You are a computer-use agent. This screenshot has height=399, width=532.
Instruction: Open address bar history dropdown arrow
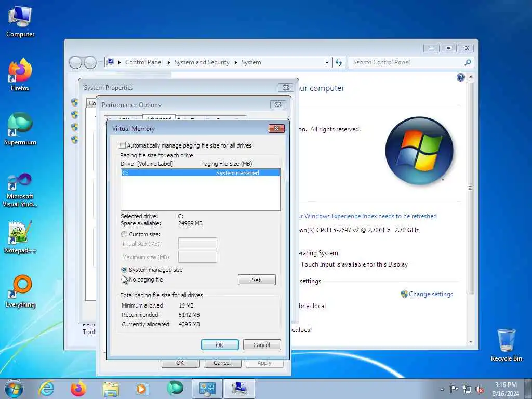click(327, 63)
